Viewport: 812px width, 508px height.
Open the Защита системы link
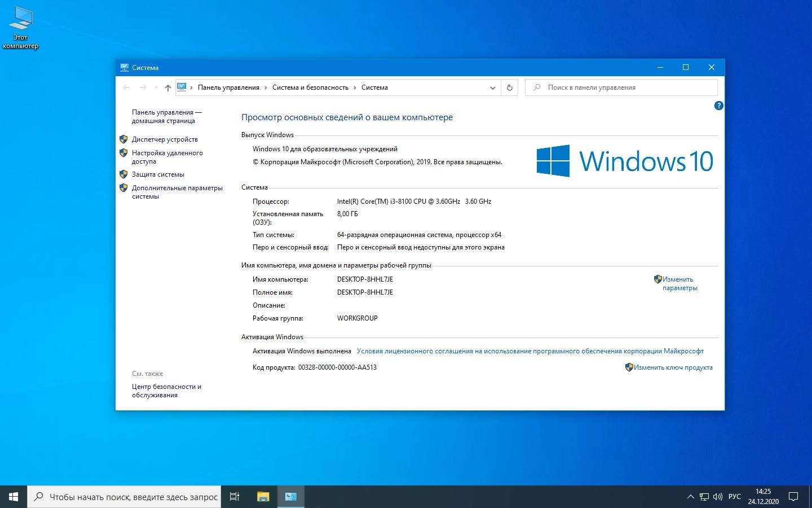pyautogui.click(x=158, y=174)
